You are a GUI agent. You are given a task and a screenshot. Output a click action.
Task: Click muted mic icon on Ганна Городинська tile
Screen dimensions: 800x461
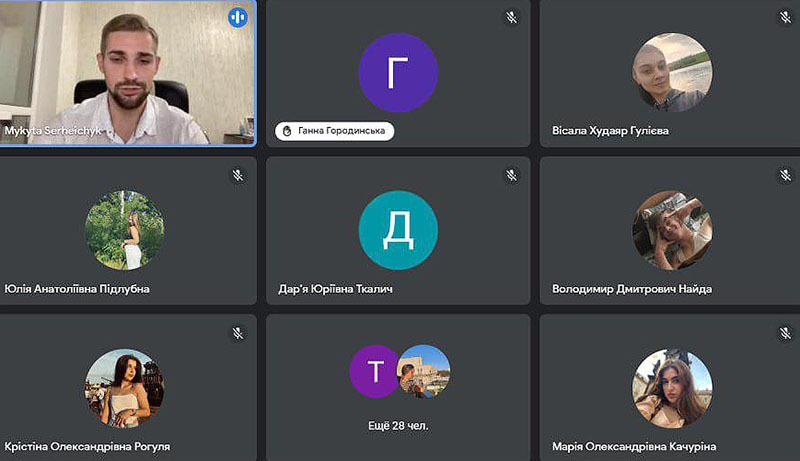[x=511, y=17]
